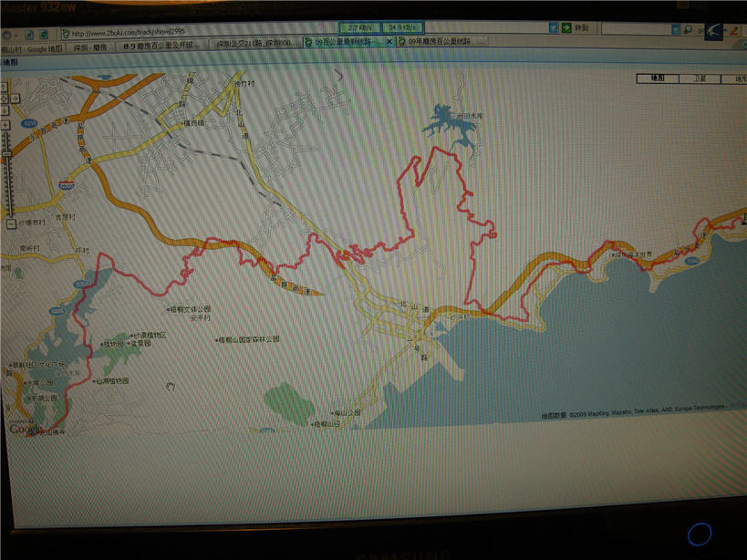This screenshot has width=747, height=560.
Task: Click the 2.7 KB/s upload speed indicator
Action: pos(359,28)
